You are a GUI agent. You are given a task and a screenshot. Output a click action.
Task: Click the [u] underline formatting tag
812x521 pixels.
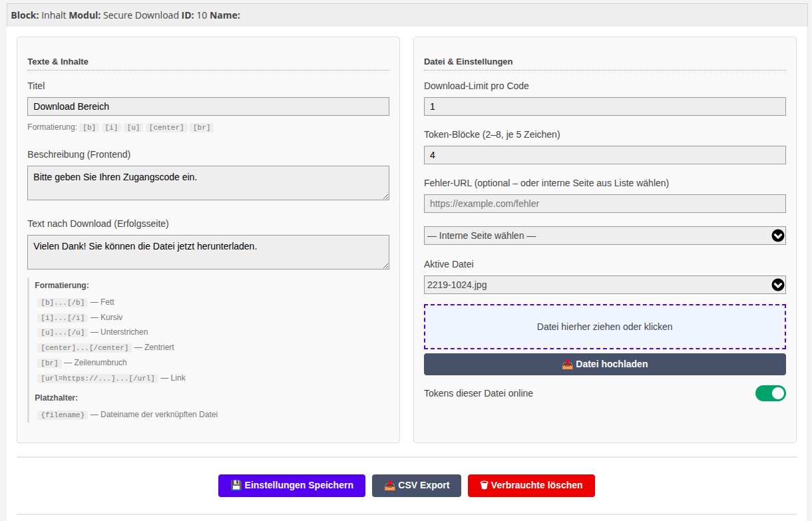click(x=133, y=127)
